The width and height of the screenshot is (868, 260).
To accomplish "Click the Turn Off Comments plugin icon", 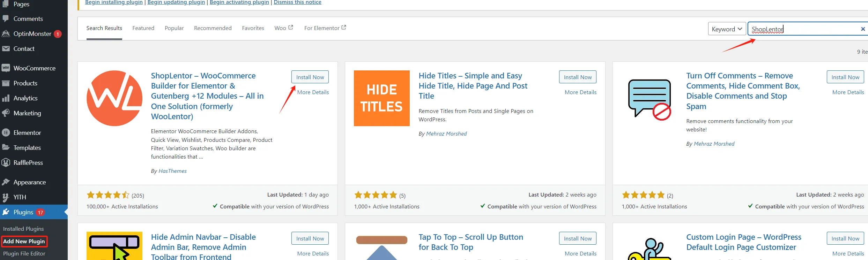I will click(x=650, y=100).
